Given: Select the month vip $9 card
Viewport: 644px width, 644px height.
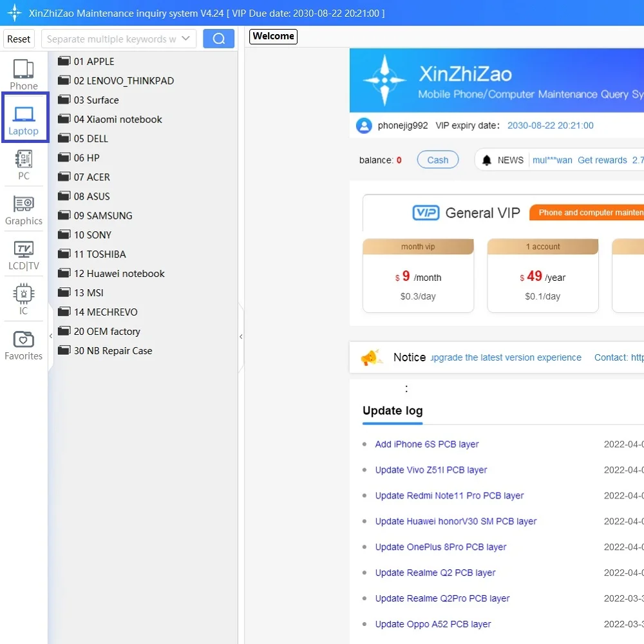Looking at the screenshot, I should [418, 275].
